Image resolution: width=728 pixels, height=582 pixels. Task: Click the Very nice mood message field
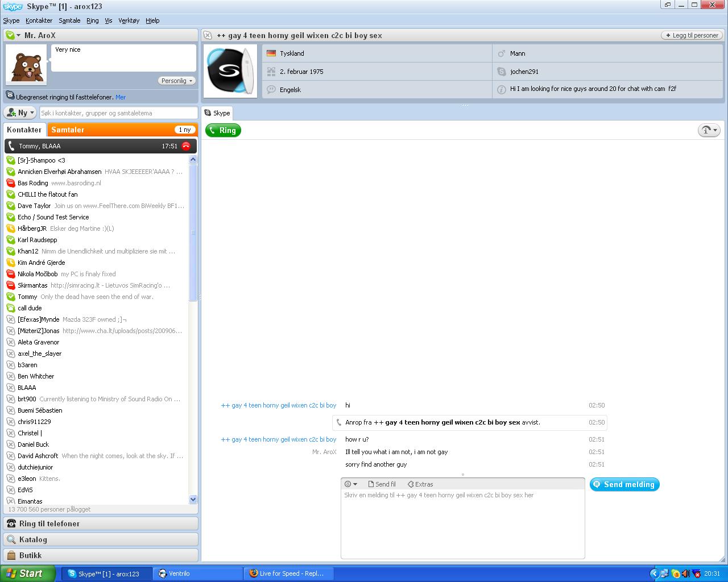click(x=123, y=58)
